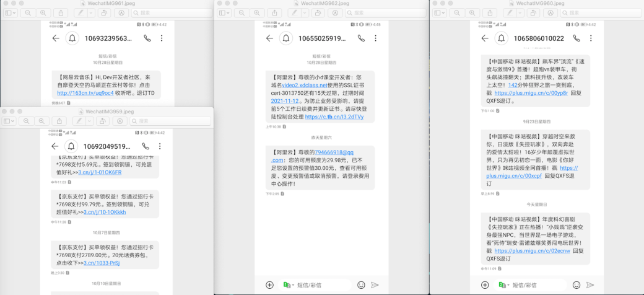
Task: Select the highlight pen in WechatIMG960 window
Action: click(510, 13)
